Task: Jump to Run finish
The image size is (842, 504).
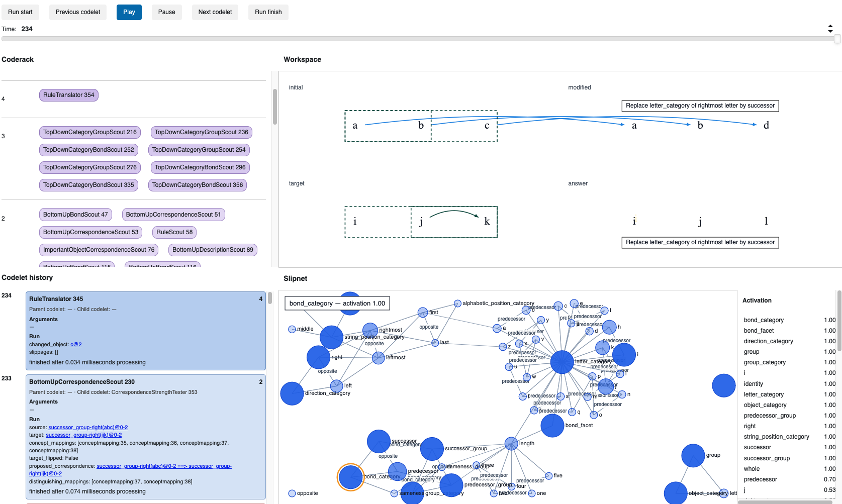Action: [268, 12]
